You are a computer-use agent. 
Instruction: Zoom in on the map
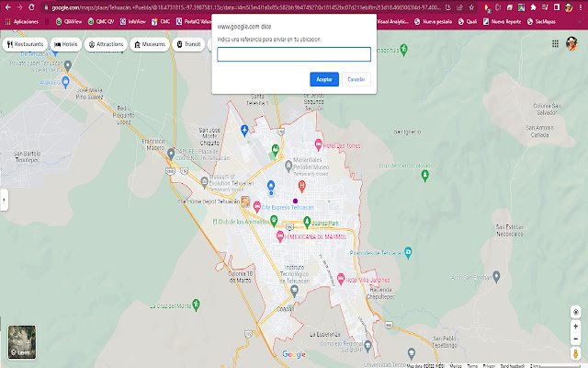click(x=576, y=327)
